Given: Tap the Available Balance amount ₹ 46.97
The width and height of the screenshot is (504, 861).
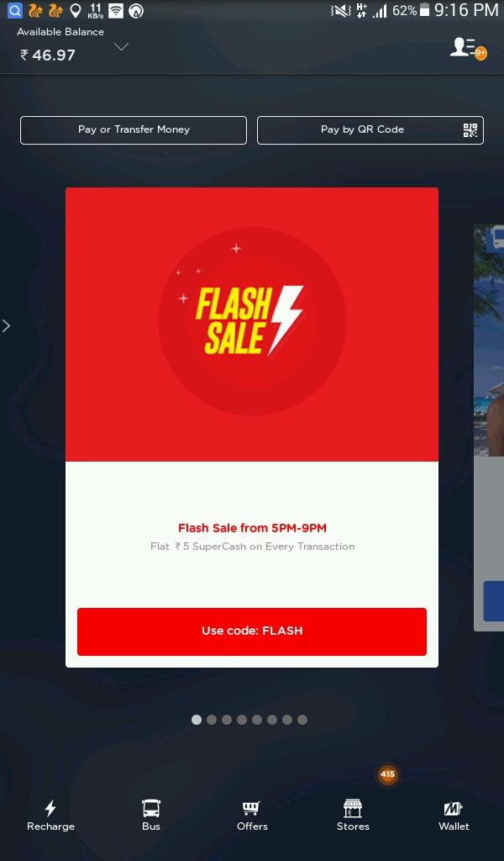Looking at the screenshot, I should pyautogui.click(x=48, y=55).
